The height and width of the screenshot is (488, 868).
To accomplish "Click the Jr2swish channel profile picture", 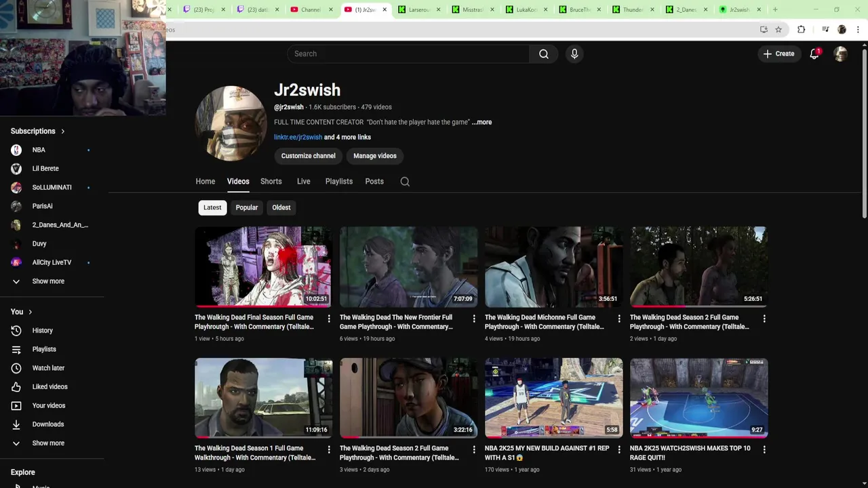I will click(231, 123).
